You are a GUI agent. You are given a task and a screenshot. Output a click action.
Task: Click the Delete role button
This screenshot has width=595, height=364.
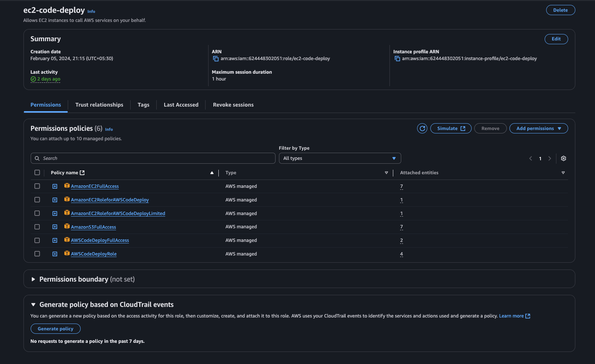561,10
